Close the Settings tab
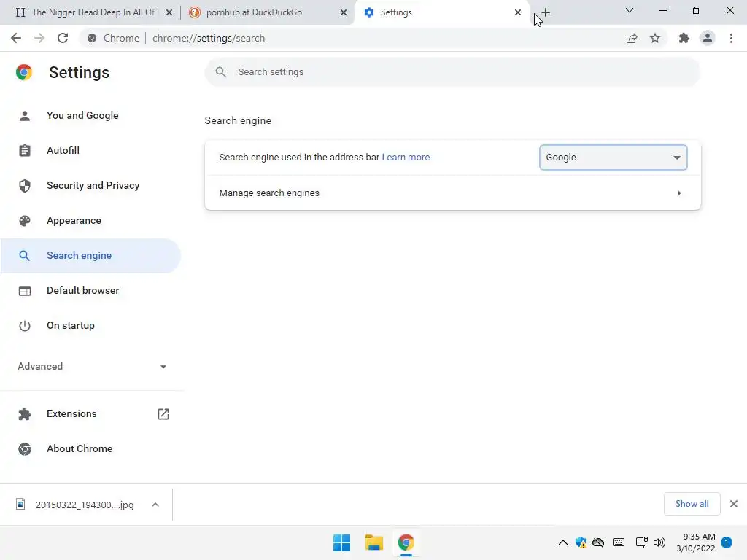747x560 pixels. (518, 12)
